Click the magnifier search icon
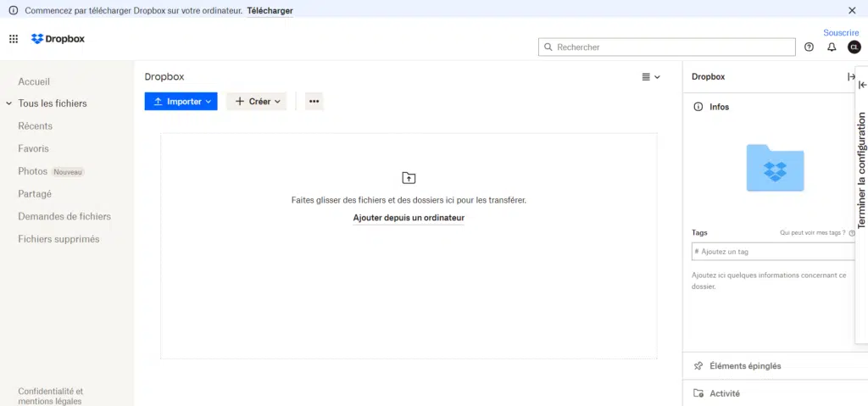Image resolution: width=868 pixels, height=406 pixels. 548,47
